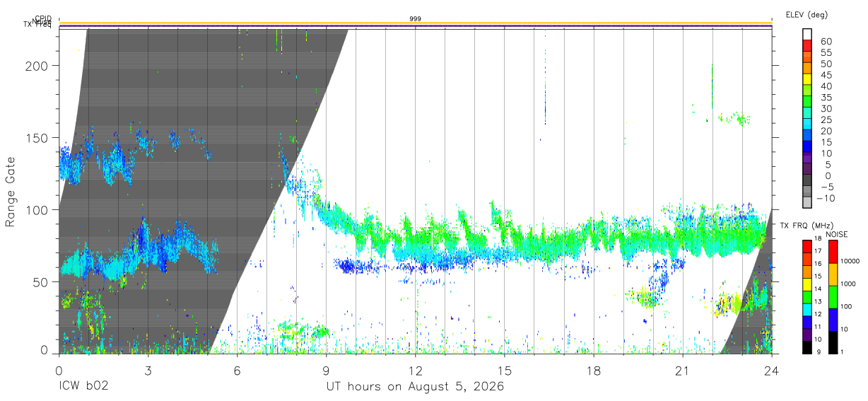The height and width of the screenshot is (401, 868).
Task: Click the '15' hour tick on the UT axis
Action: (505, 371)
